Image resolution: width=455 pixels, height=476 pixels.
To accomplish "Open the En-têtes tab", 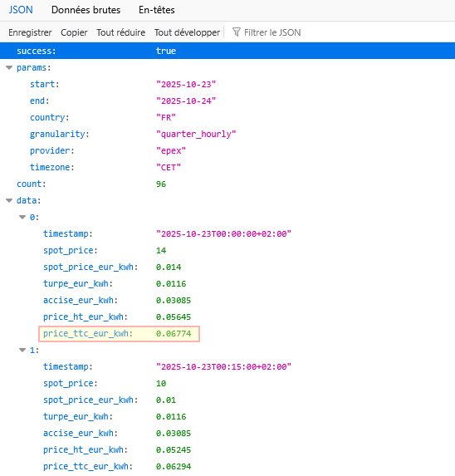I will click(x=157, y=10).
